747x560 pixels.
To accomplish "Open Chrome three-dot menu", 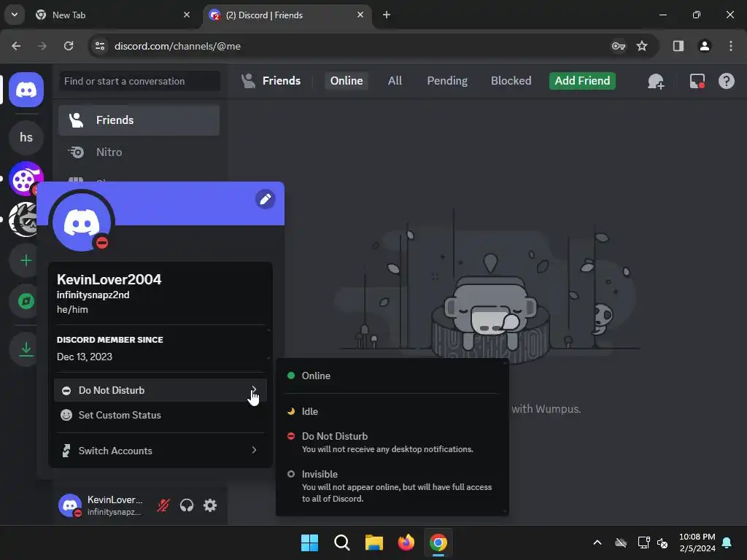I will [731, 46].
